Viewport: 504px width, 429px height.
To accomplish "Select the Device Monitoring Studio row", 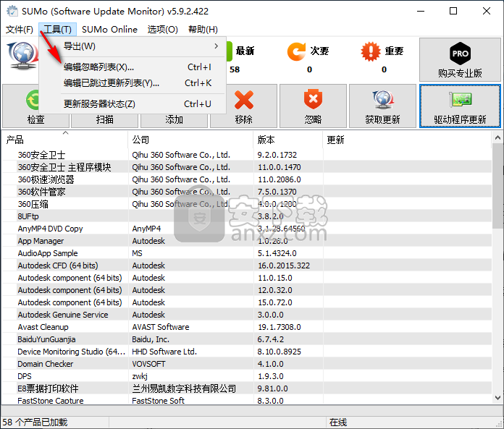I will coord(247,352).
